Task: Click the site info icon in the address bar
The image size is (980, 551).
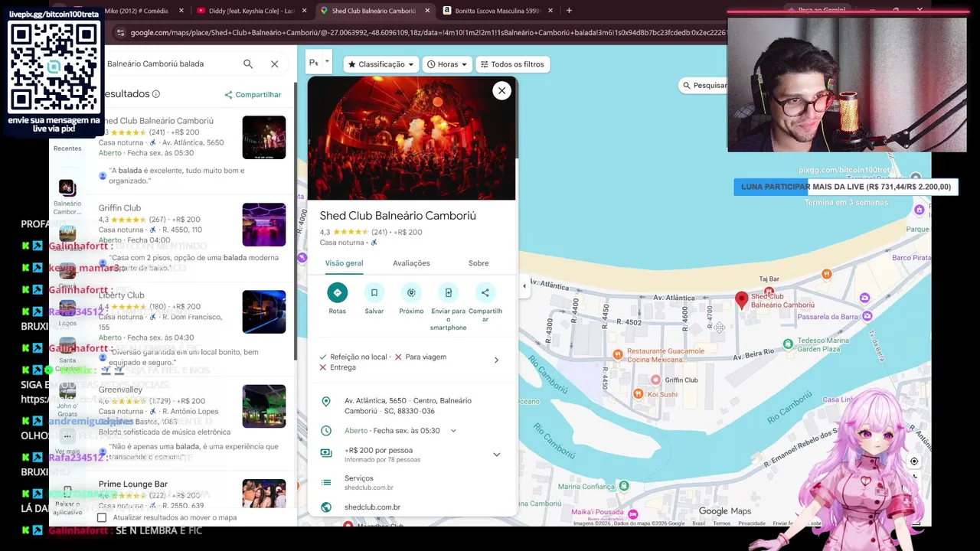Action: (x=119, y=33)
